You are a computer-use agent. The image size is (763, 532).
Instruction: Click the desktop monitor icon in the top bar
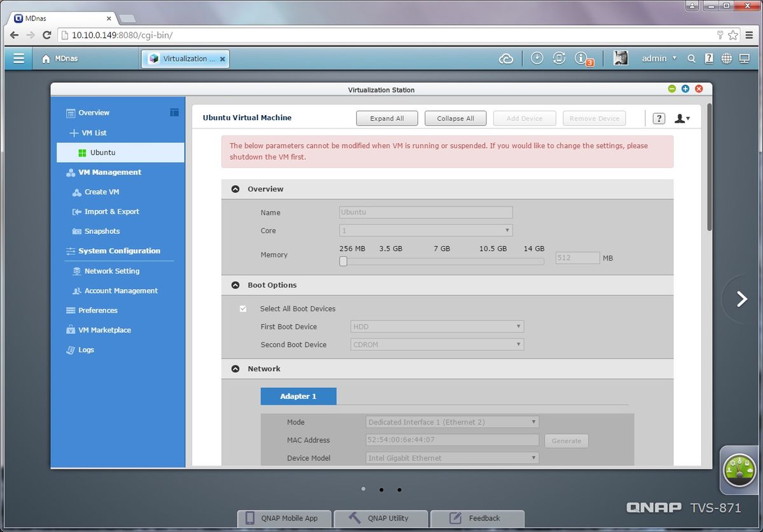coord(744,58)
